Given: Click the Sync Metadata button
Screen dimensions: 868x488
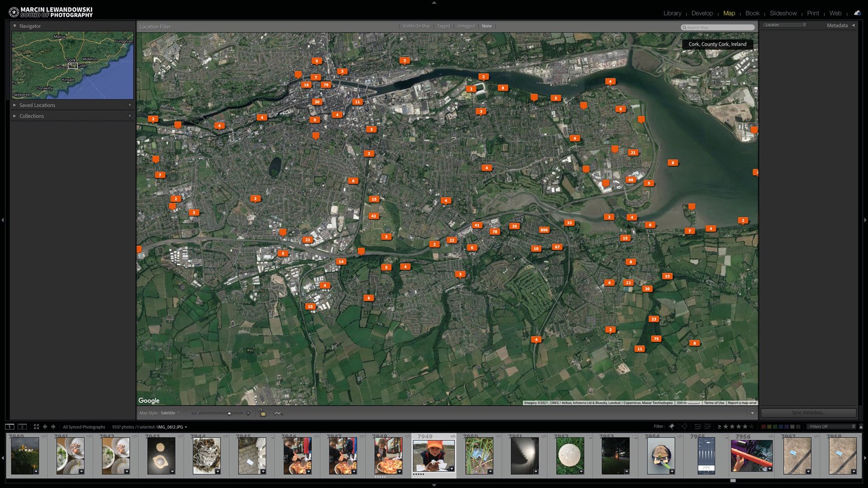Looking at the screenshot, I should pyautogui.click(x=808, y=413).
